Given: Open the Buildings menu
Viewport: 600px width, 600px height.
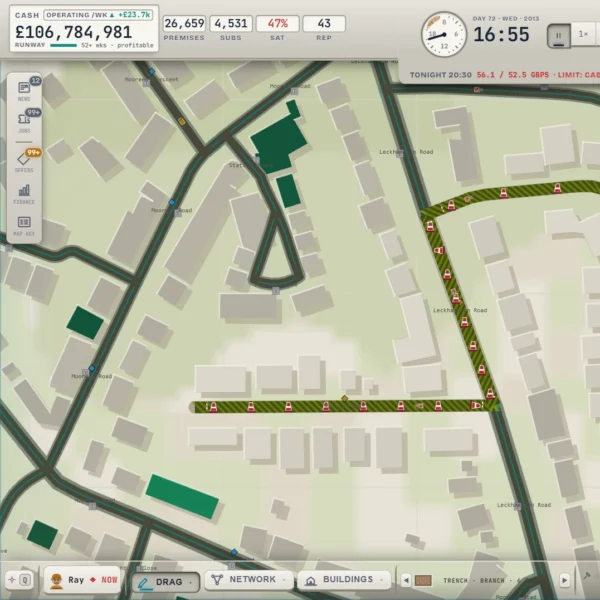Looking at the screenshot, I should pyautogui.click(x=344, y=580).
